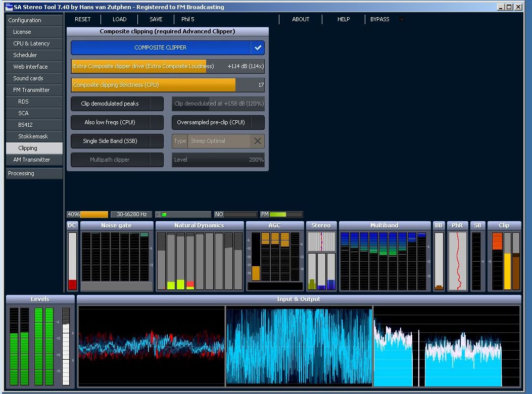
Task: Adjust the Level 200% slider
Action: [x=218, y=160]
